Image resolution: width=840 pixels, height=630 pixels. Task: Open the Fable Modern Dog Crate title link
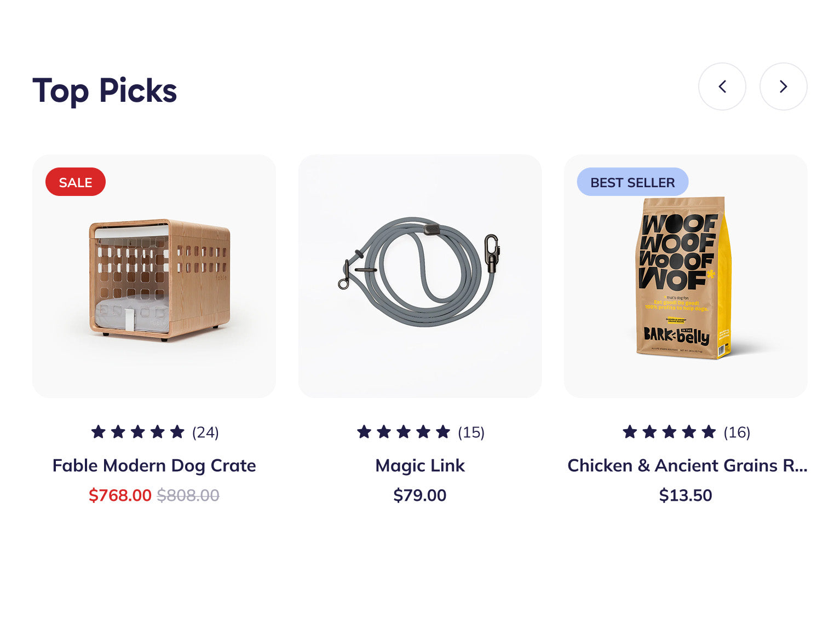pos(154,465)
